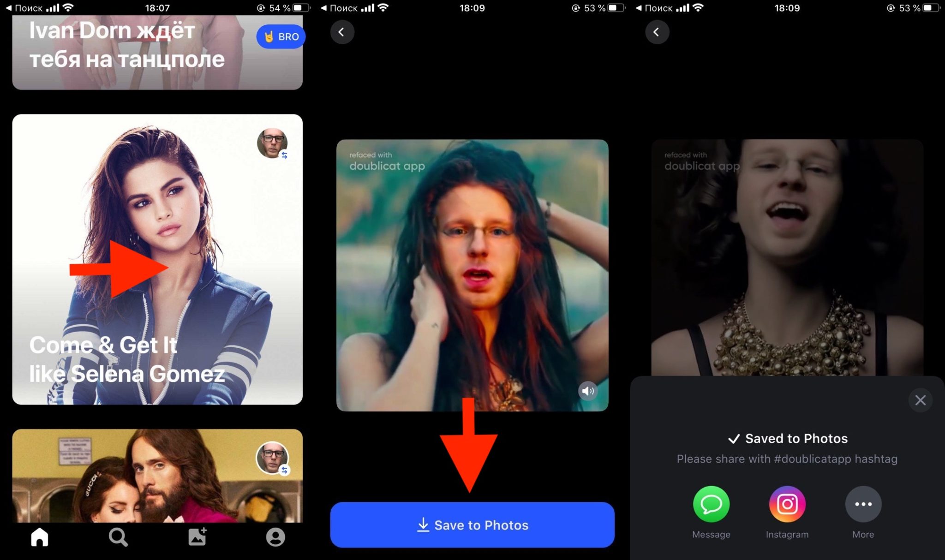Expand second screen back navigation arrow
This screenshot has height=560, width=945.
(341, 32)
